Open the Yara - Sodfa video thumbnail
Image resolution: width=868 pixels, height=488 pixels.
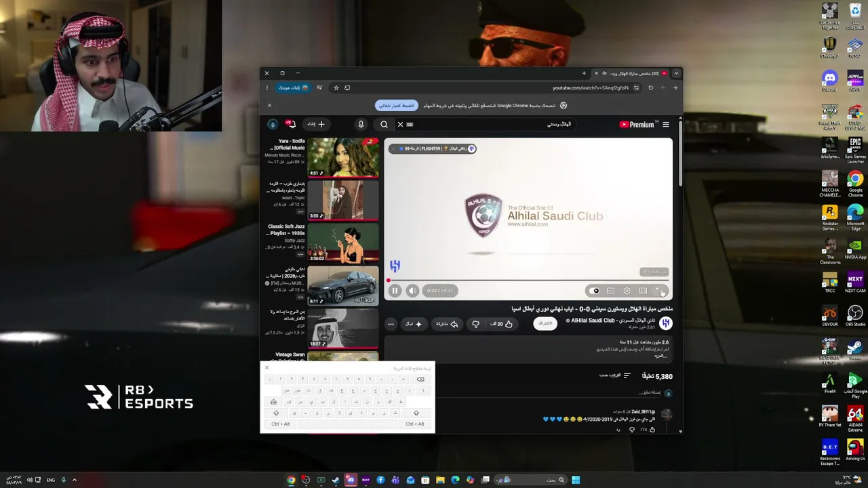point(343,157)
